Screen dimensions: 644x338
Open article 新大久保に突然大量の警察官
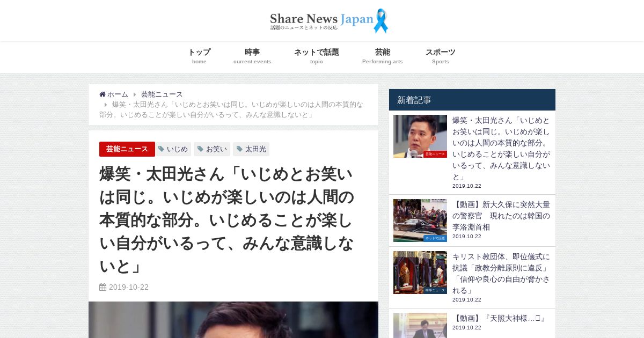pos(501,216)
